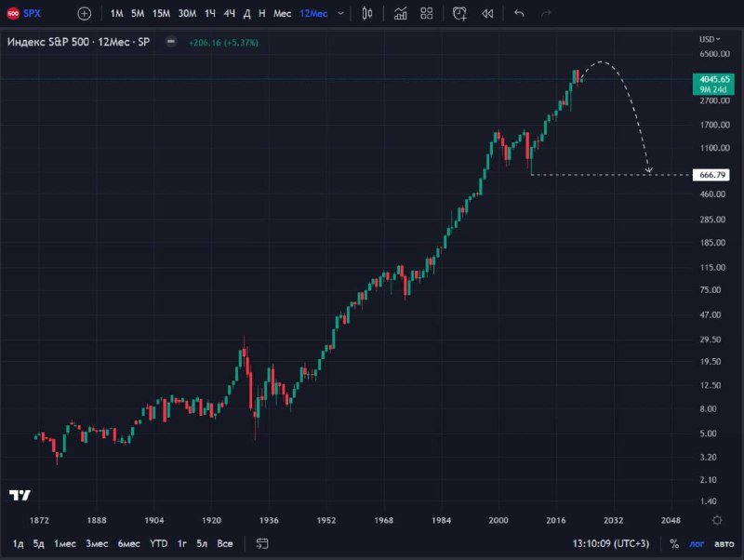The height and width of the screenshot is (560, 744).
Task: Select the 1Ч hourly timeframe
Action: click(x=210, y=14)
